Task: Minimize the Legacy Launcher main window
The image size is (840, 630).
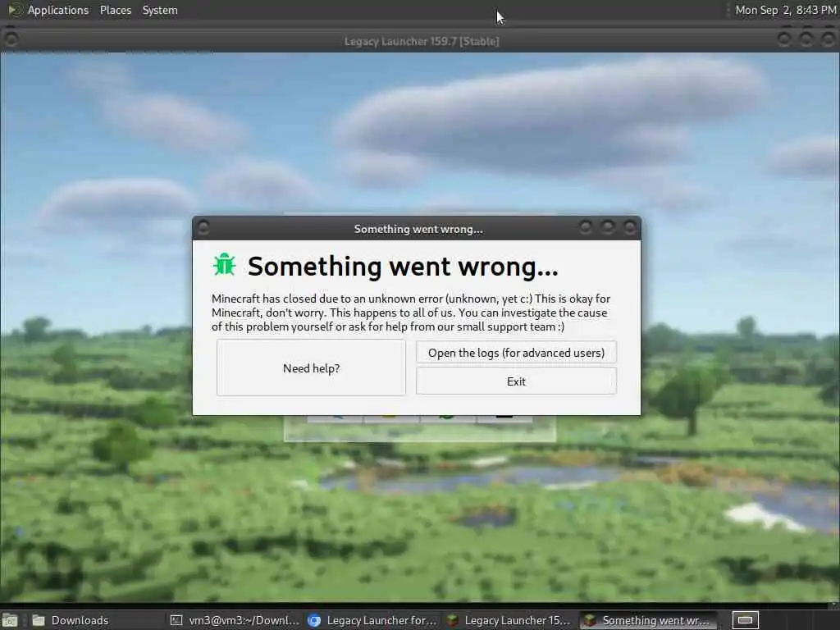Action: tap(783, 39)
